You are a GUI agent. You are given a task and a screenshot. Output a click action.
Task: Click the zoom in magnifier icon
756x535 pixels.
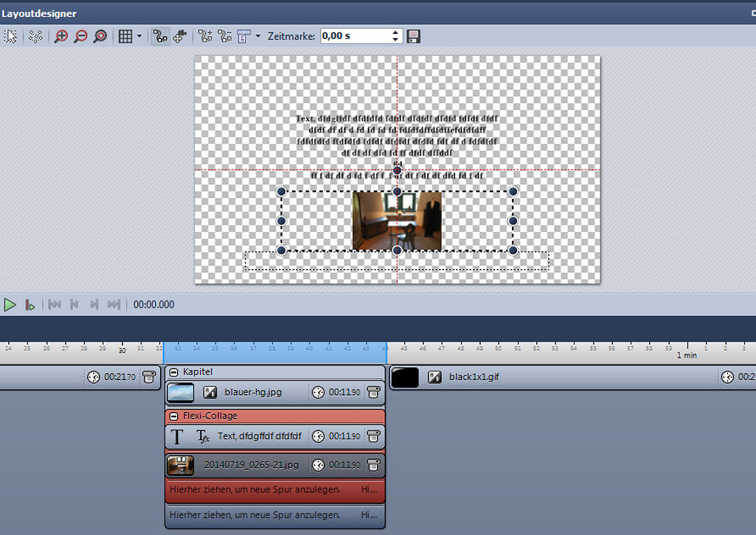coord(61,36)
